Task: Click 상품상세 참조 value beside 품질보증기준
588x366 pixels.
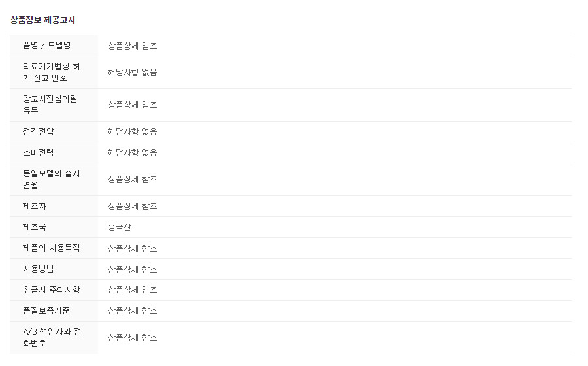Action: click(133, 310)
